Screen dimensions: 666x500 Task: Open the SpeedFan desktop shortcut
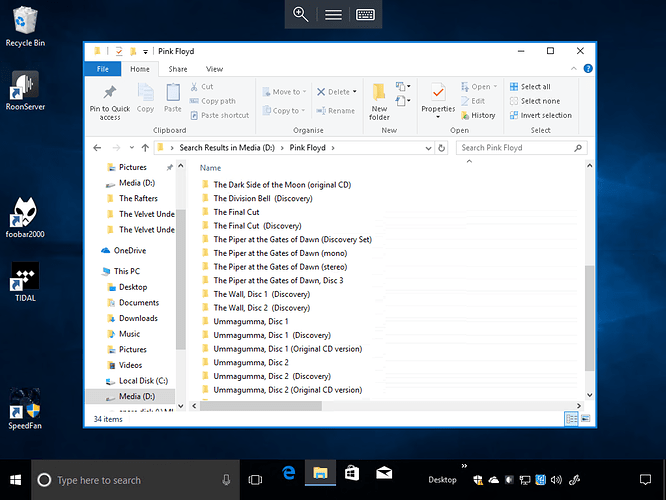tap(25, 410)
